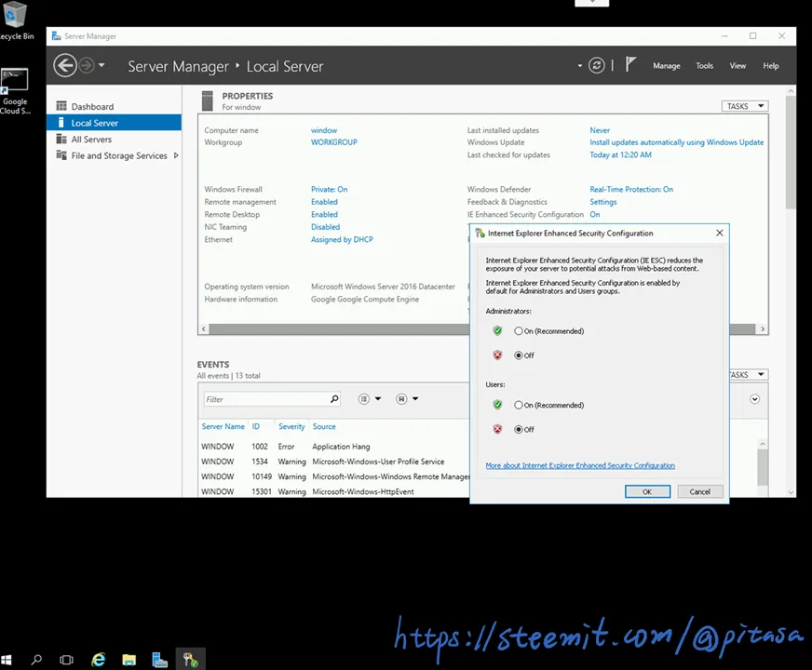Select the Application Hang error event row
The height and width of the screenshot is (670, 812).
(334, 447)
